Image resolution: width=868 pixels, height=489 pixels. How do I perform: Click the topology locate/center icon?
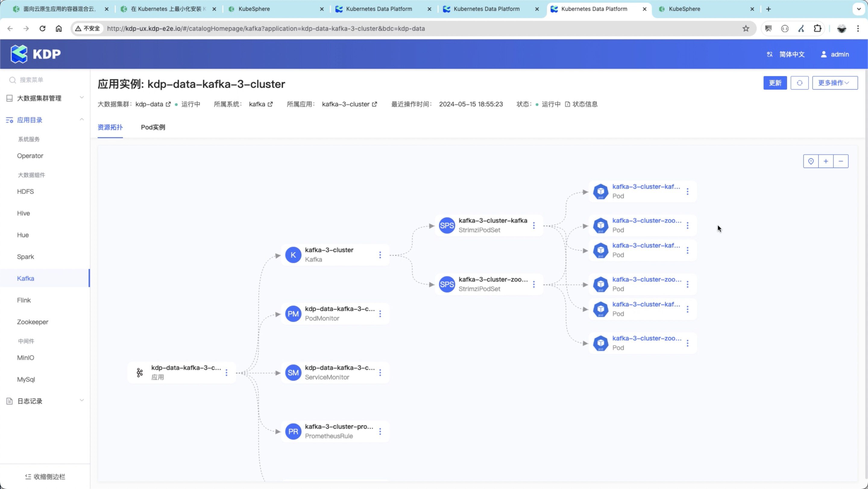(811, 161)
